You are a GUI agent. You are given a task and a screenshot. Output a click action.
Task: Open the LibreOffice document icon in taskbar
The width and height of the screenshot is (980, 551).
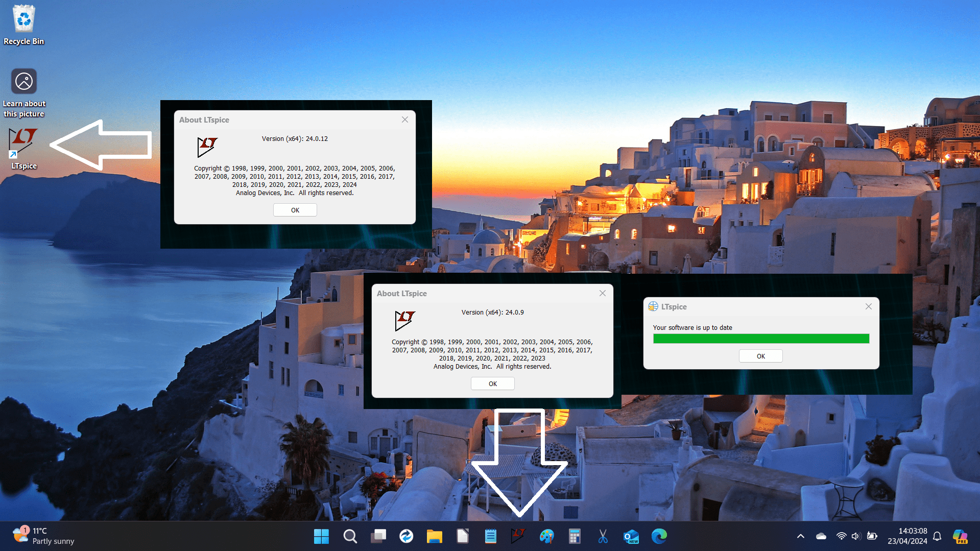(x=463, y=536)
